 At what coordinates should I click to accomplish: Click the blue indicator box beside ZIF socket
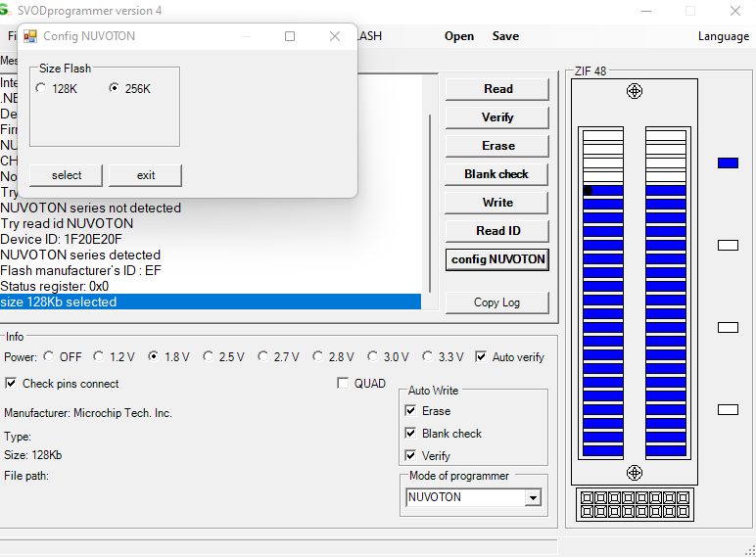click(x=728, y=162)
